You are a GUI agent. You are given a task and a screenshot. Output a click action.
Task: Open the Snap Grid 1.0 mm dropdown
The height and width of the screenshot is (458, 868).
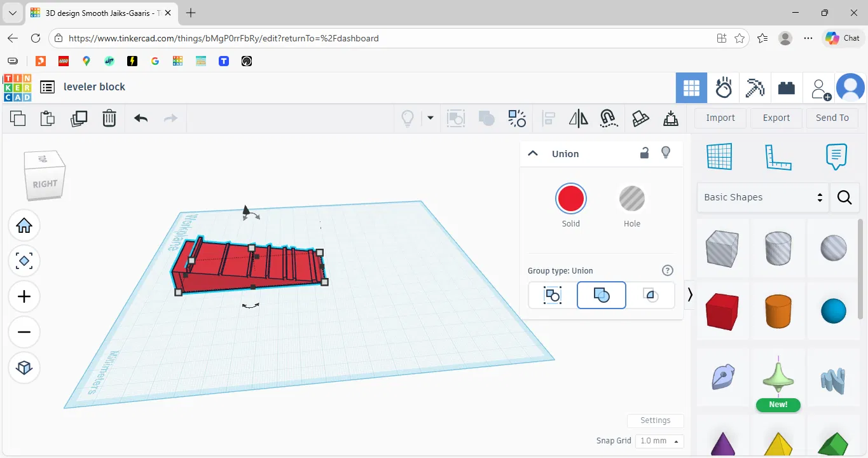[659, 441]
